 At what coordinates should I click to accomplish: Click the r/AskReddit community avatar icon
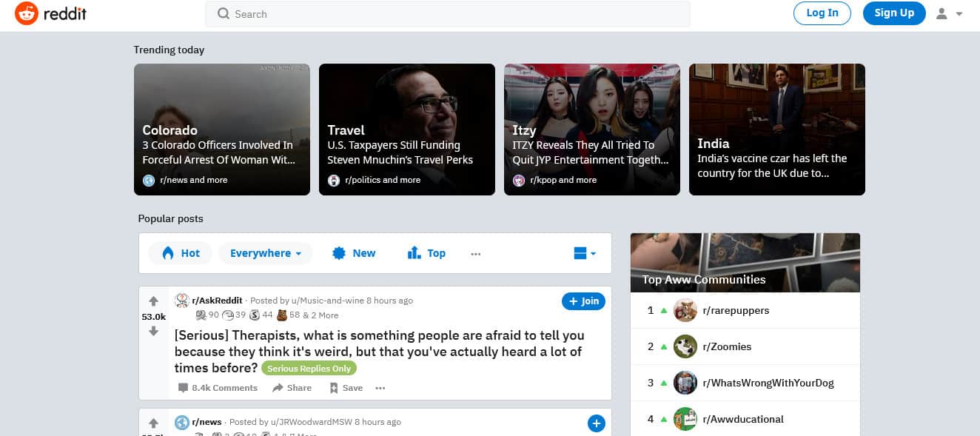pos(181,301)
